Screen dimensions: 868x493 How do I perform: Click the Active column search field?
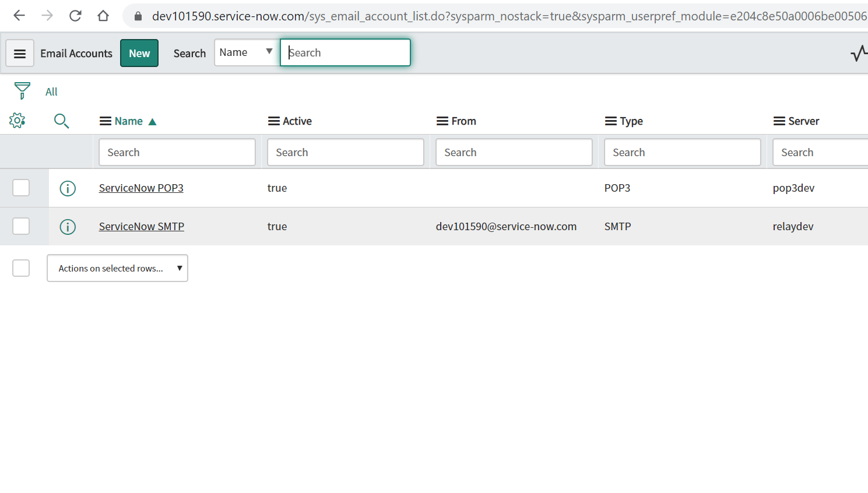[x=346, y=152]
